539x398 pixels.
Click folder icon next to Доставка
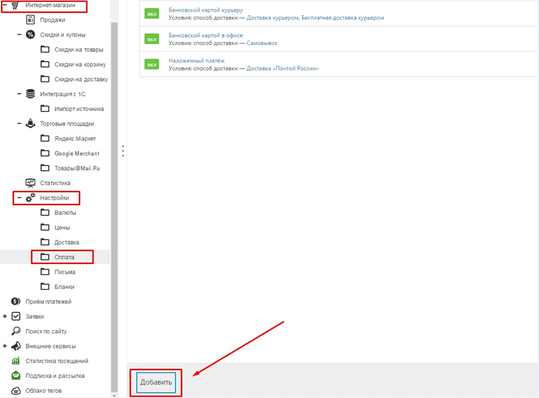pyautogui.click(x=45, y=242)
